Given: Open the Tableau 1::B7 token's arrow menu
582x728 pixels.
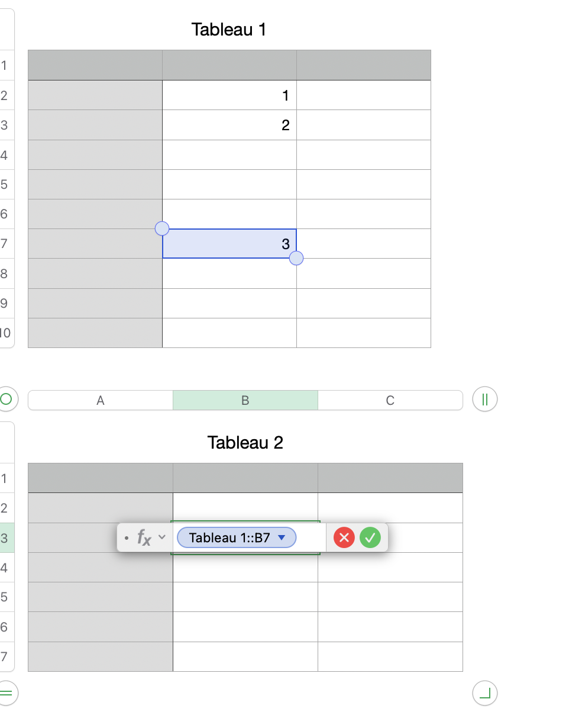Looking at the screenshot, I should (282, 537).
